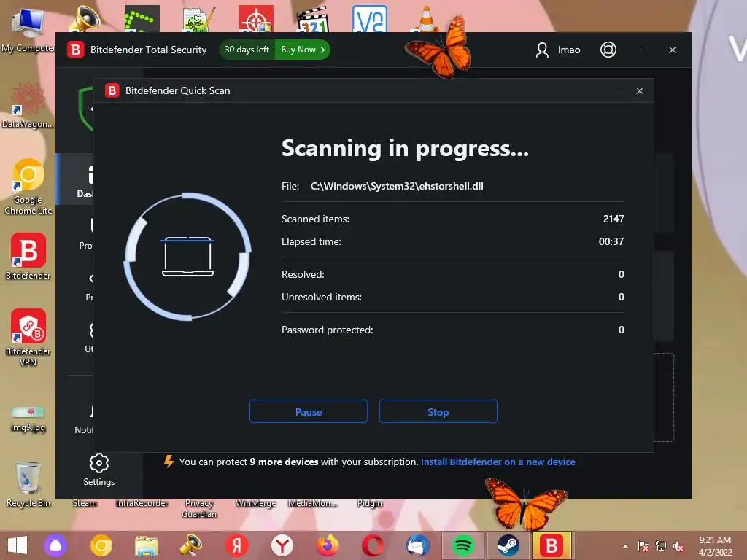
Task: Switch to Steam in the taskbar
Action: 508,545
